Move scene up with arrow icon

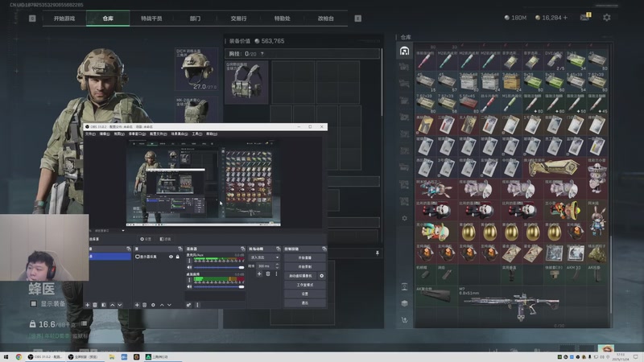coord(112,305)
